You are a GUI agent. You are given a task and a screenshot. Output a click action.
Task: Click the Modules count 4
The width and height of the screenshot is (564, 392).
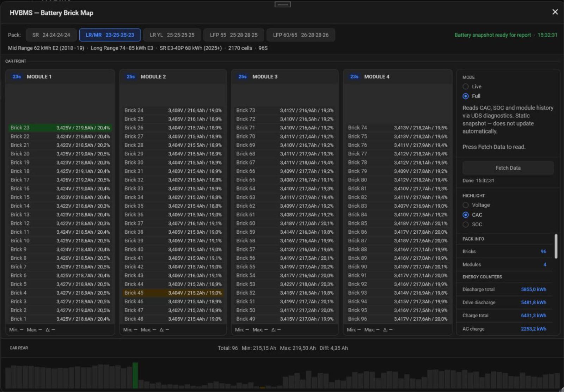point(545,264)
